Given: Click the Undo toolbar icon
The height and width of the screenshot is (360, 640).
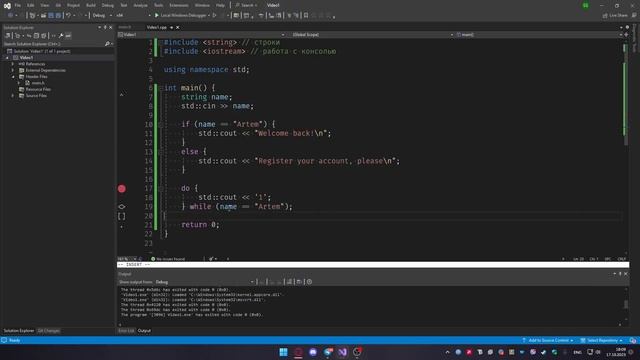Looking at the screenshot, I should point(68,16).
